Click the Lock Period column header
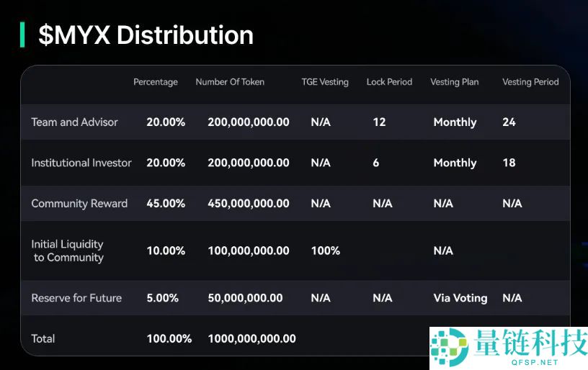 (389, 82)
